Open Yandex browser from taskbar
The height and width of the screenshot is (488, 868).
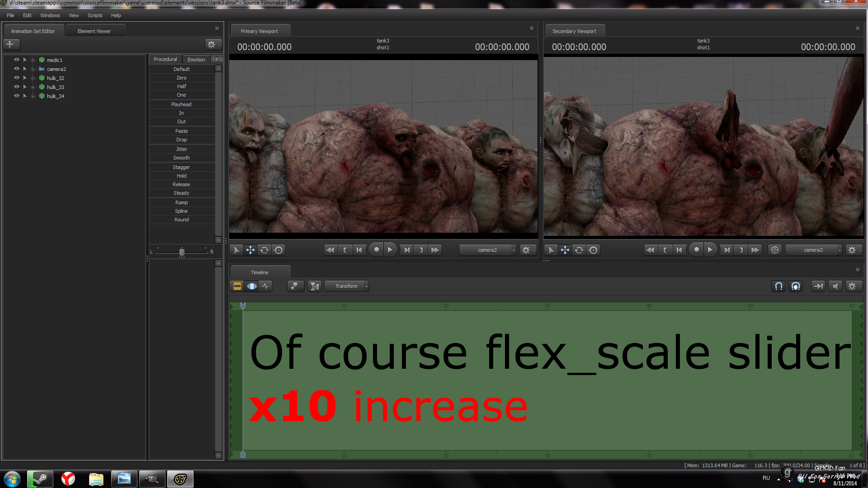coord(68,479)
